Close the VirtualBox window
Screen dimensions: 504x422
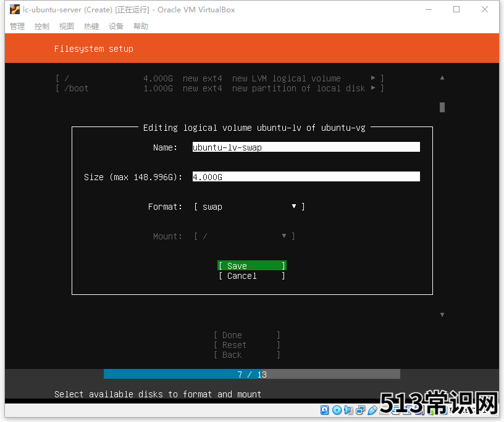485,10
